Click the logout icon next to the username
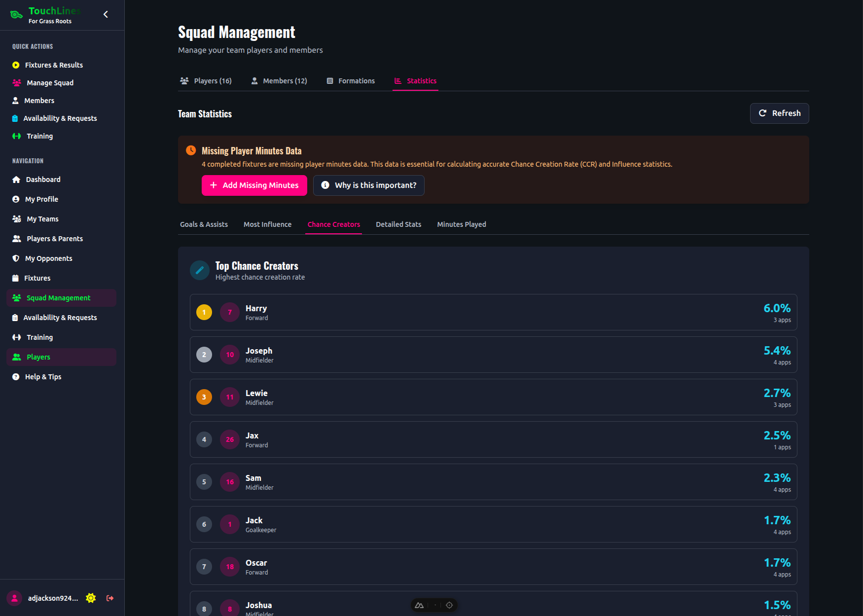863x616 pixels. point(110,598)
